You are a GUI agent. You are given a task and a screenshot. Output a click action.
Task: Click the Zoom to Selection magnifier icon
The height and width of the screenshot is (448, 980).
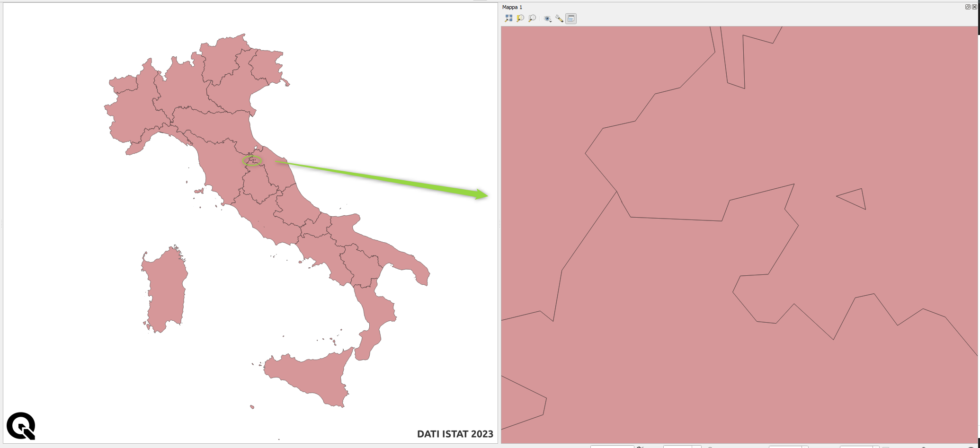pyautogui.click(x=520, y=18)
